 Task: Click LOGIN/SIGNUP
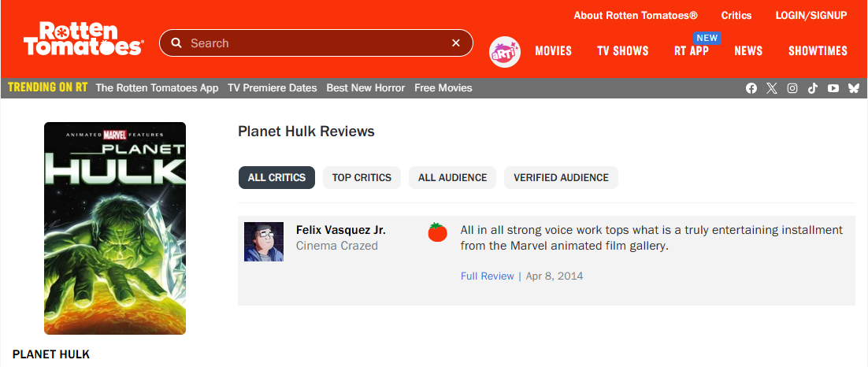[x=811, y=16]
